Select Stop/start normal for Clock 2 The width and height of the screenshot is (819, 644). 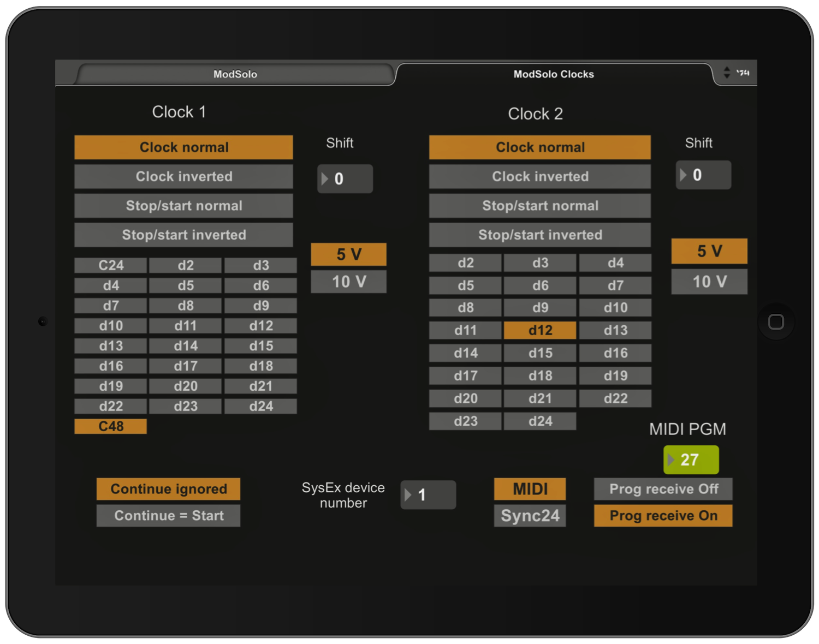[x=539, y=206]
